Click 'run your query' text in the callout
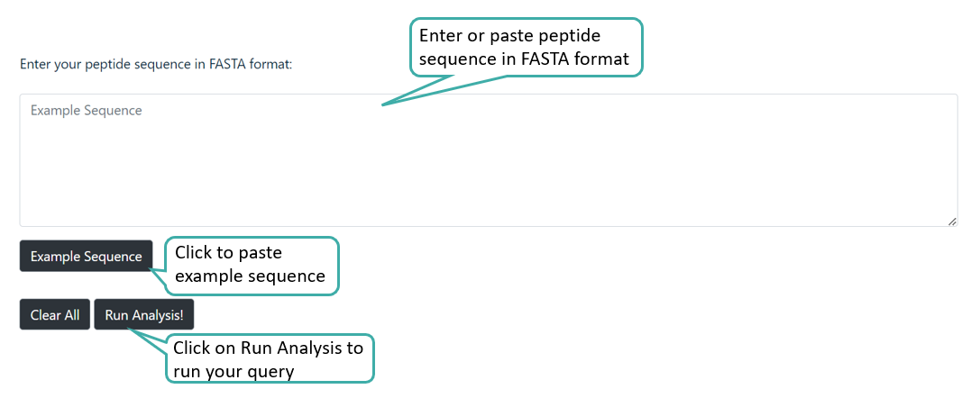The width and height of the screenshot is (980, 398). point(234,370)
